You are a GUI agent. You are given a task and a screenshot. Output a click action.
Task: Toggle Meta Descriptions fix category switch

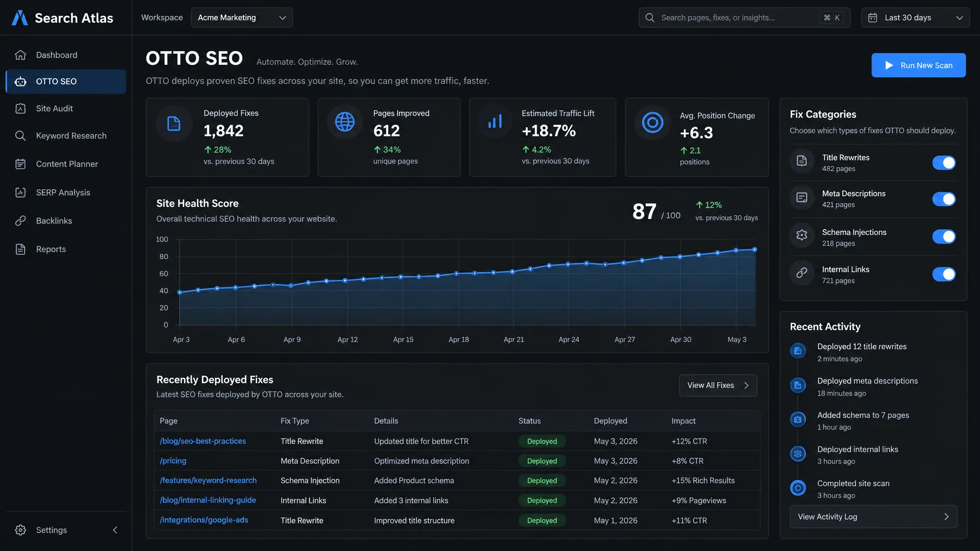944,199
